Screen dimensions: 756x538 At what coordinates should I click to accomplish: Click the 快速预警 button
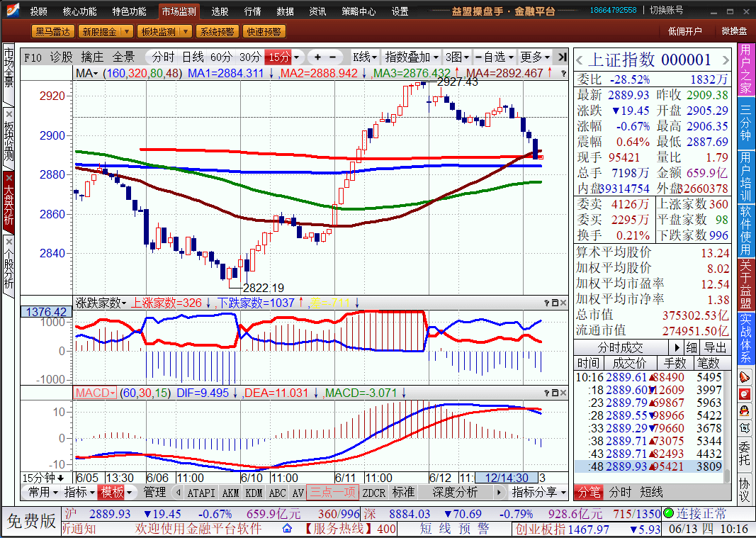[264, 32]
